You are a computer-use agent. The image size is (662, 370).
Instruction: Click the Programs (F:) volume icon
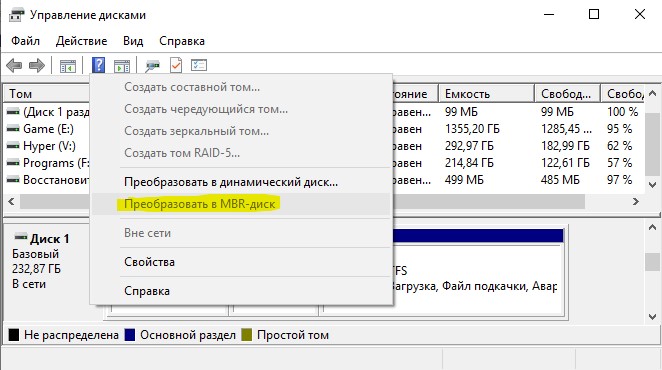tap(13, 163)
